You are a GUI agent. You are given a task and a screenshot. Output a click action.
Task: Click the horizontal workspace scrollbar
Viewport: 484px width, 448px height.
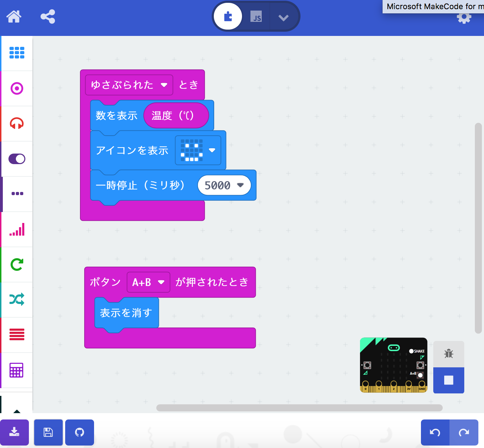[299, 408]
